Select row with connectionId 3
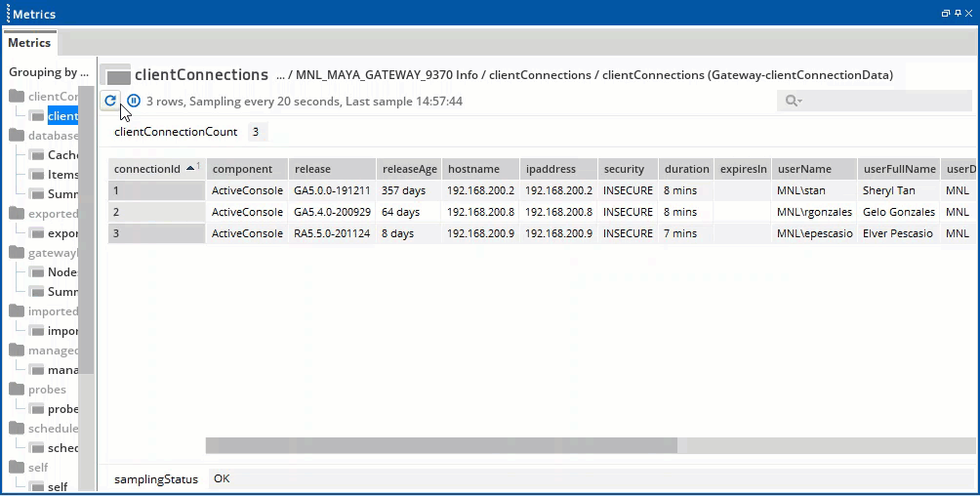 156,233
